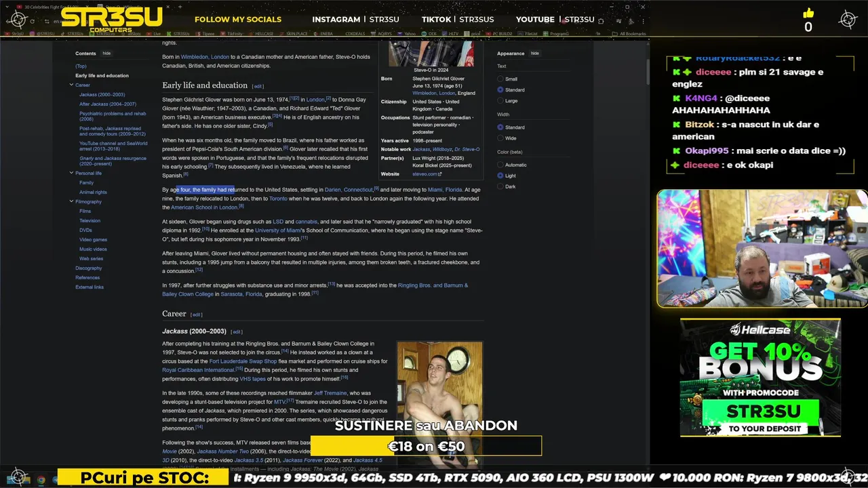Go to Psychiatric problems and rehab in Contents

pyautogui.click(x=113, y=116)
